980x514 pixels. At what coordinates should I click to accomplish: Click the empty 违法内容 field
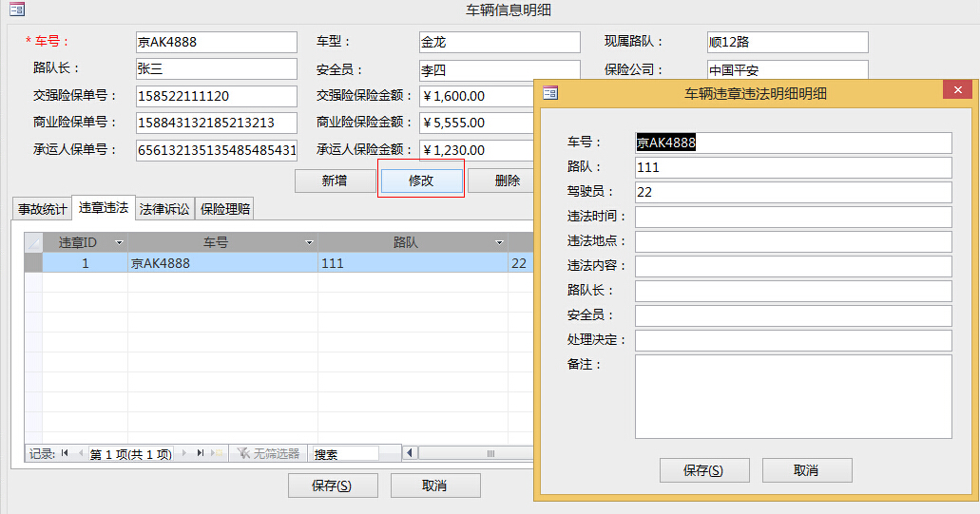pyautogui.click(x=793, y=266)
